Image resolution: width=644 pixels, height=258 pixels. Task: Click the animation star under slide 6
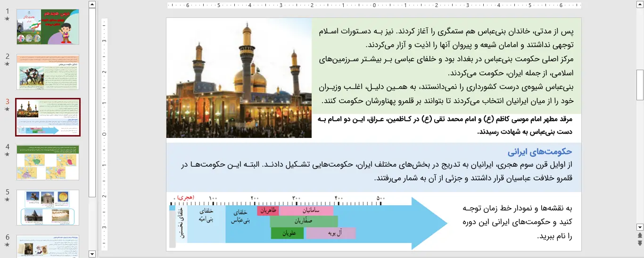7,245
